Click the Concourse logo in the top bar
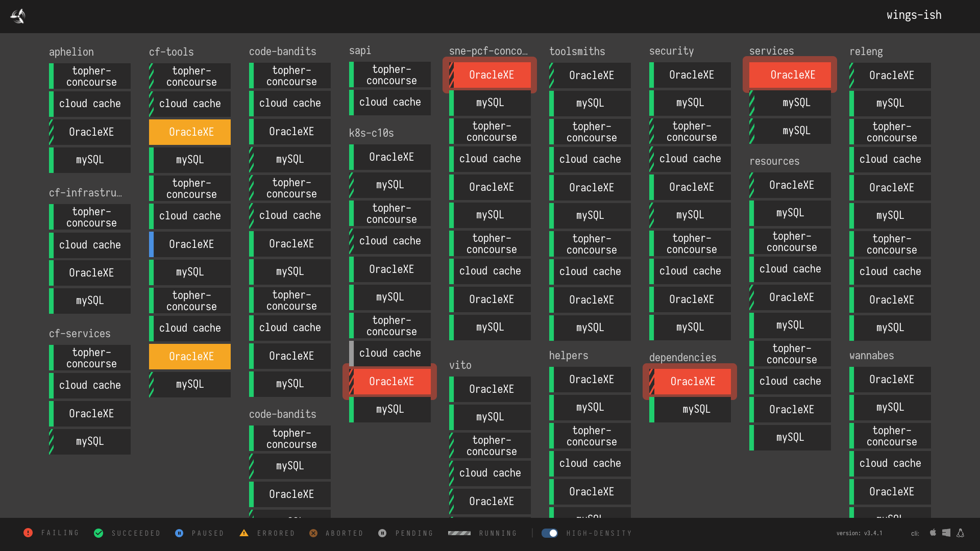Screen dimensions: 980x551 pos(17,16)
